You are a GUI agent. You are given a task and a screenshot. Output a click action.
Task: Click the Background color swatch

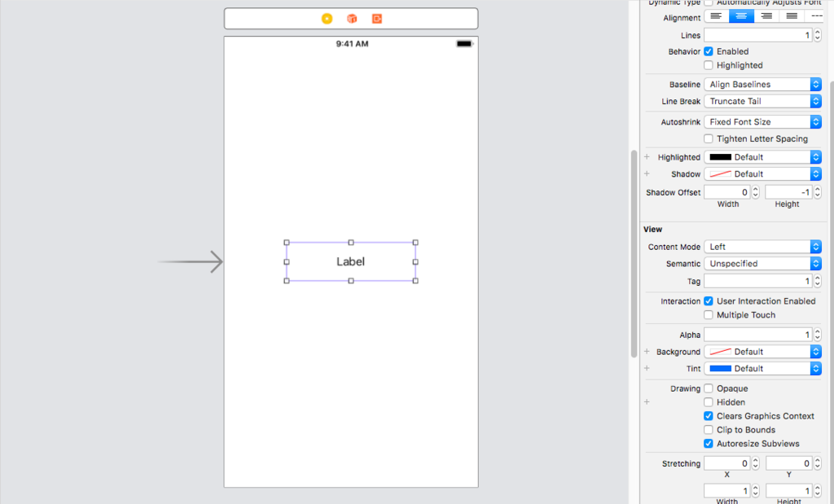720,352
